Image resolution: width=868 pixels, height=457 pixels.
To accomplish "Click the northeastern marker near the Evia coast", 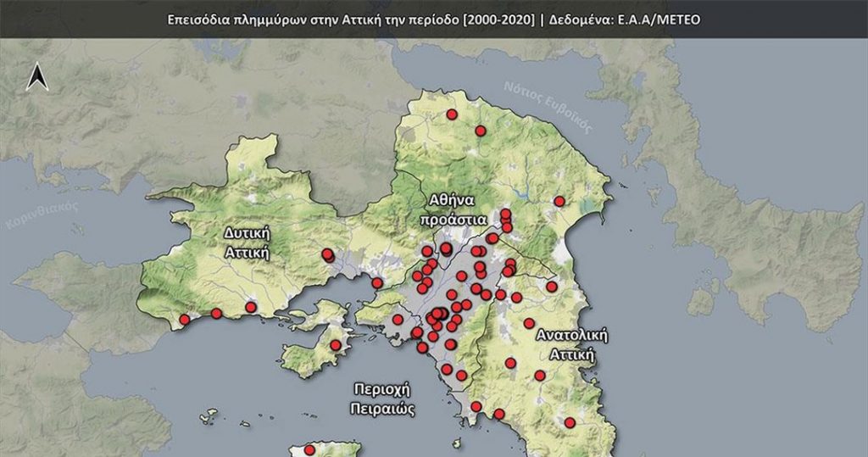I will pyautogui.click(x=559, y=201).
